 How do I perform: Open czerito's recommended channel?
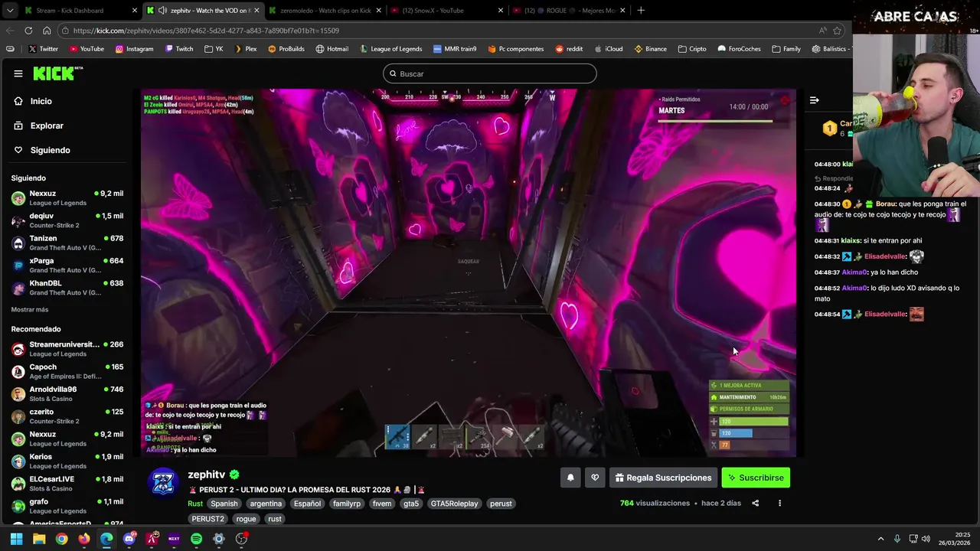pyautogui.click(x=67, y=416)
